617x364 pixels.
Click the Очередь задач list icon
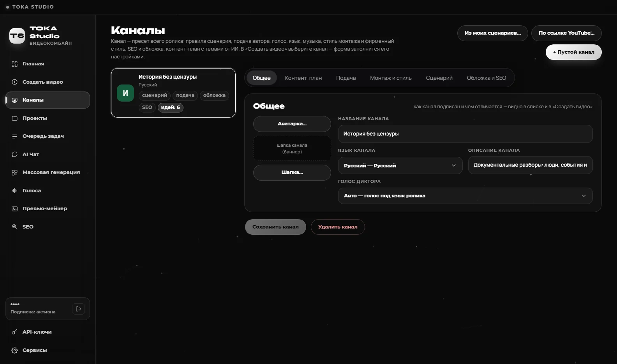pos(14,136)
